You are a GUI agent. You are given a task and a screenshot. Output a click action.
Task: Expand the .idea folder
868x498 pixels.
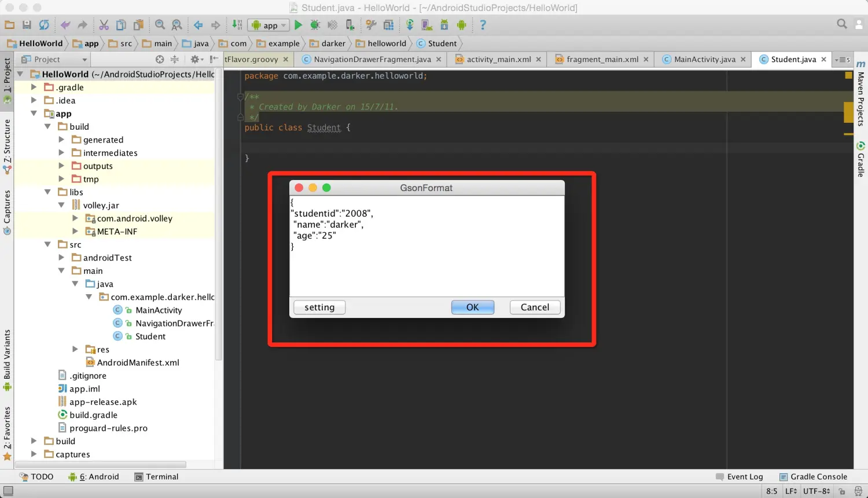point(34,100)
